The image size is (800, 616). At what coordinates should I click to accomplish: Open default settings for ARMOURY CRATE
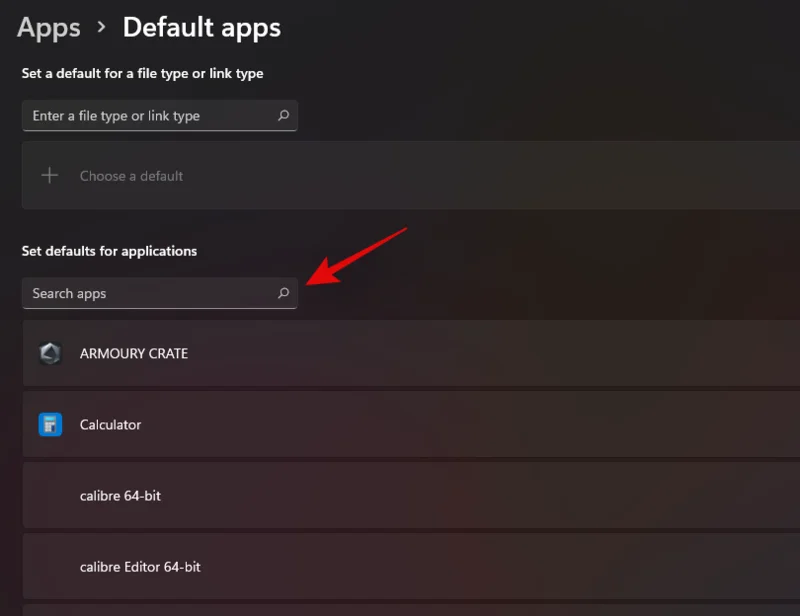pos(400,353)
